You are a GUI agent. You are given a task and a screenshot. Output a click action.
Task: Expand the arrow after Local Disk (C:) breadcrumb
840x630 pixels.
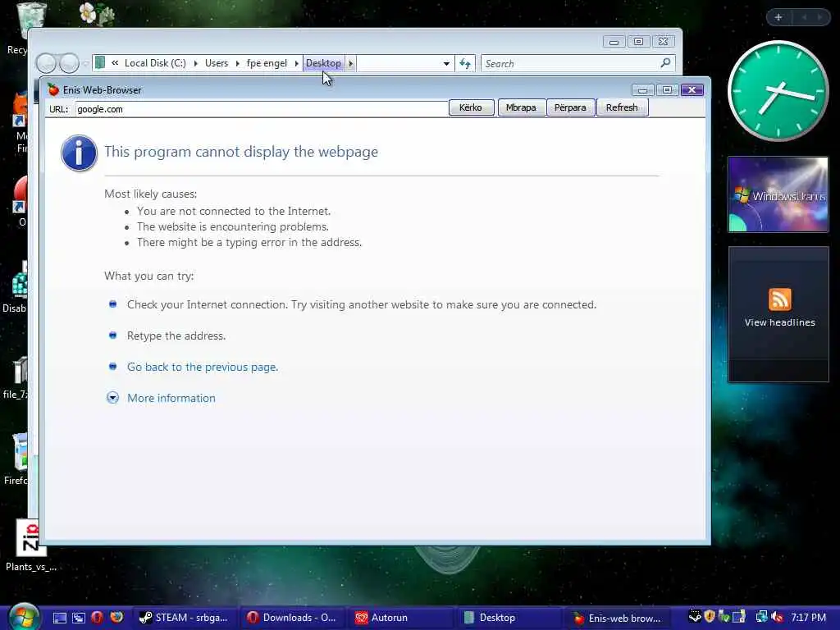tap(195, 63)
